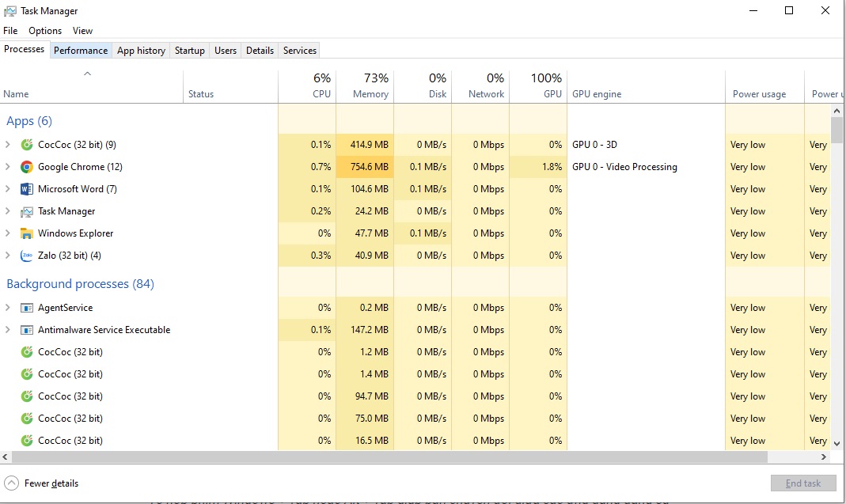Click the Task Manager process icon
Screen dimensions: 846x504
[27, 211]
